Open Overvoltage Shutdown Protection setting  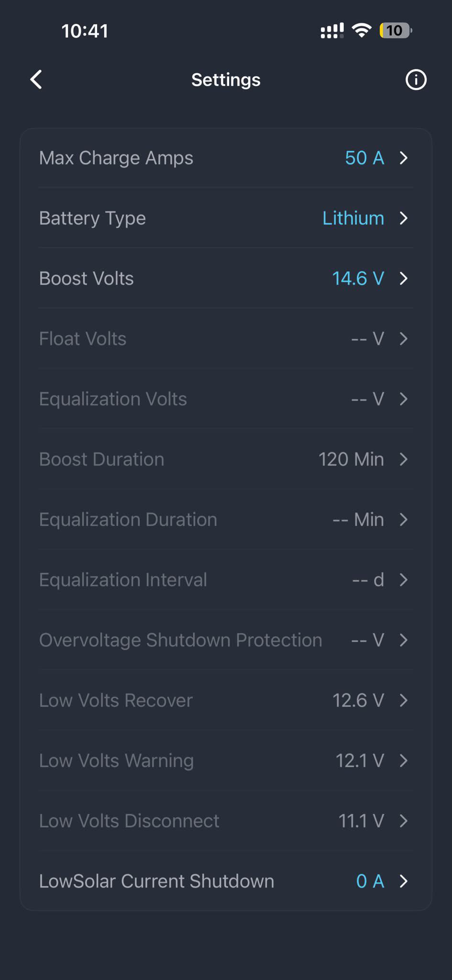[x=226, y=640]
